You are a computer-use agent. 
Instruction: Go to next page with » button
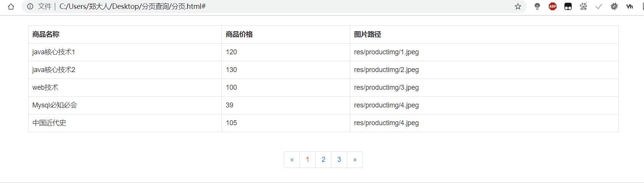(355, 159)
